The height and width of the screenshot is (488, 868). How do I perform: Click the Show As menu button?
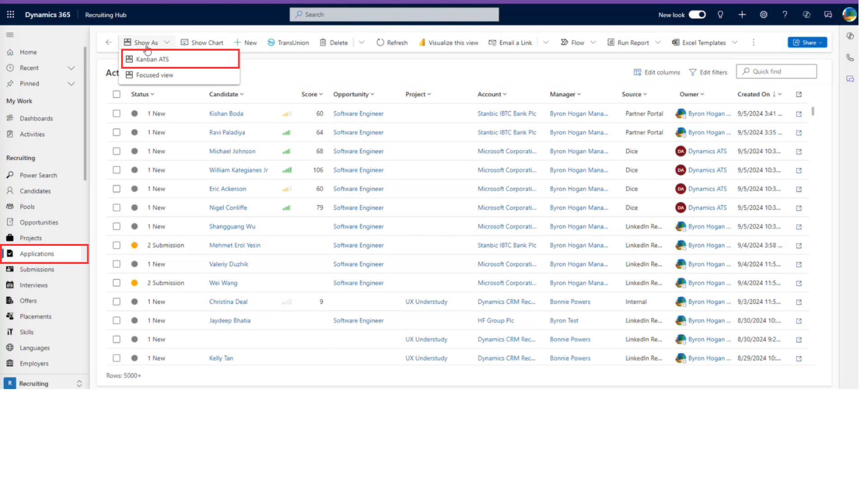click(x=147, y=42)
